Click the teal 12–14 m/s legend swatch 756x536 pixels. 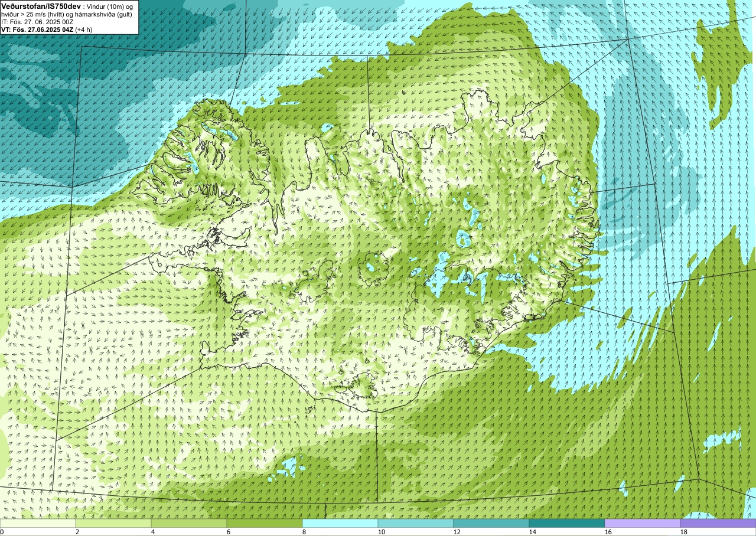click(491, 523)
